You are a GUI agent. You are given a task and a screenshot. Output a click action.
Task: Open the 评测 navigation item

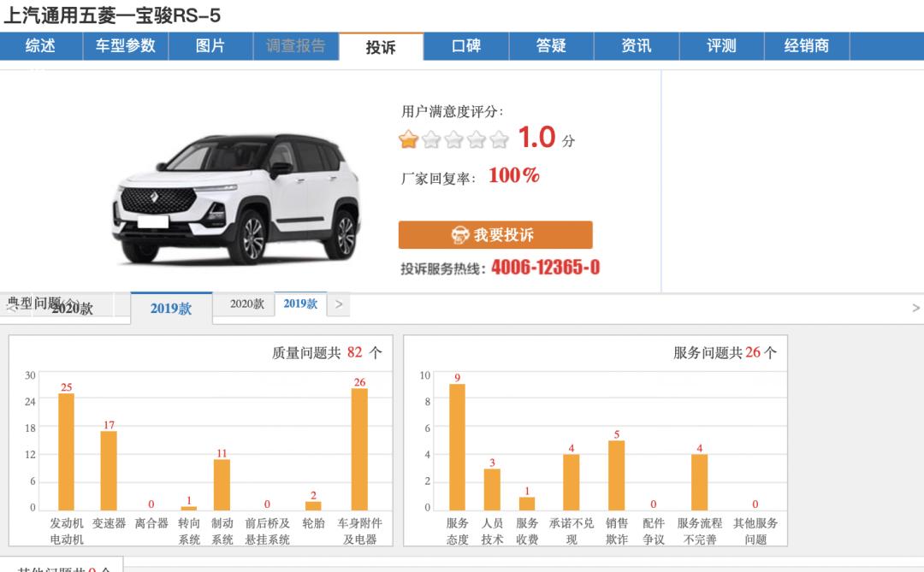[x=722, y=47]
